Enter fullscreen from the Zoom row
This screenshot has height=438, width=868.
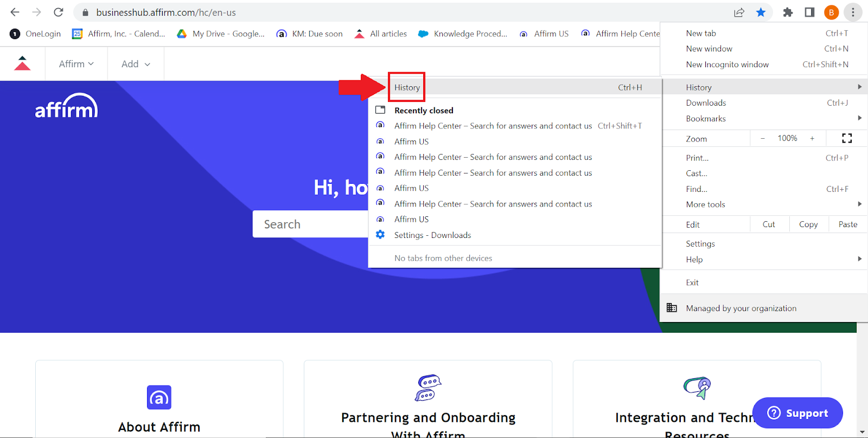[x=847, y=138]
